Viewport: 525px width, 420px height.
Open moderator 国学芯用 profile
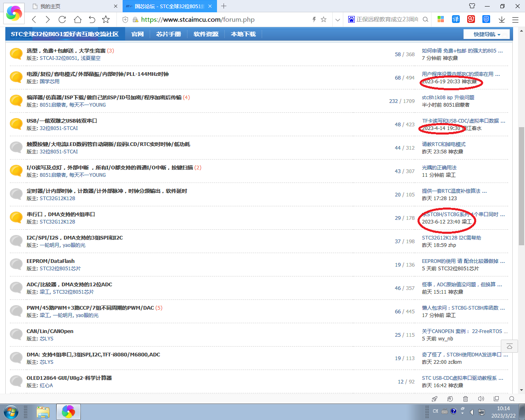tap(50, 81)
